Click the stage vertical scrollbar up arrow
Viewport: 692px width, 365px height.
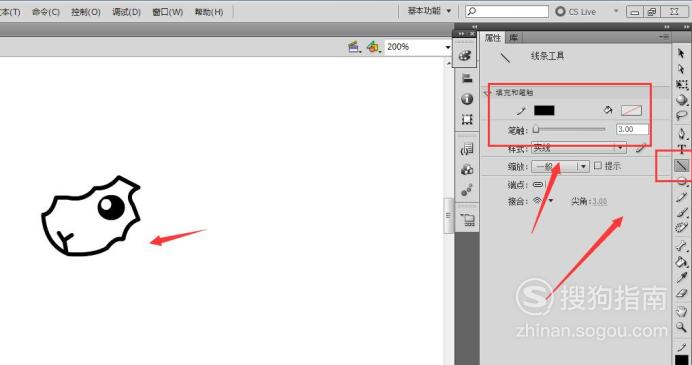coord(448,63)
